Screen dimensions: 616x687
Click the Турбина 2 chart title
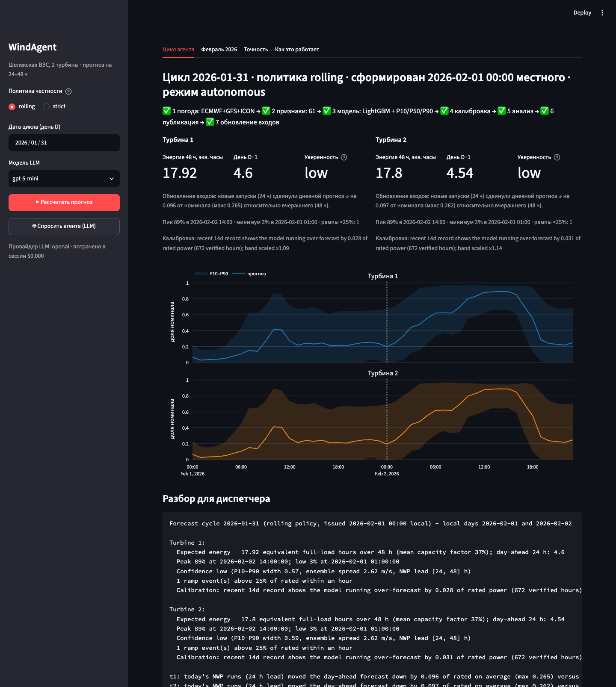coord(383,373)
